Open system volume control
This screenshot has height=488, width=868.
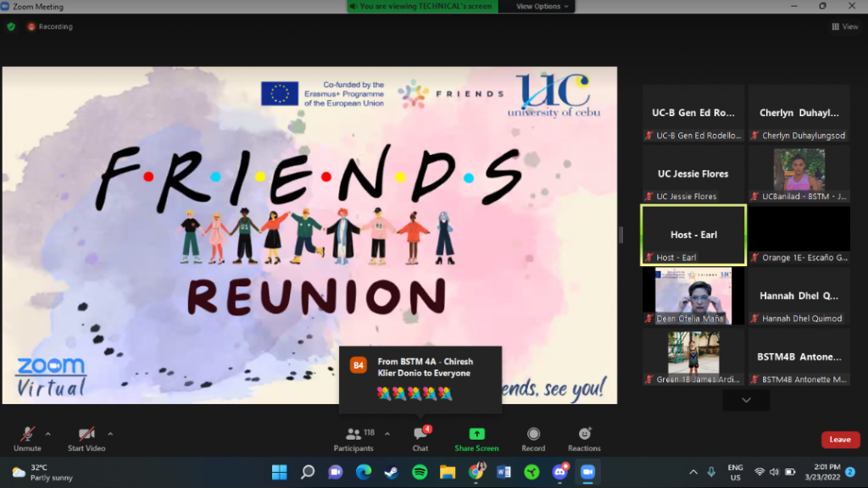(774, 472)
